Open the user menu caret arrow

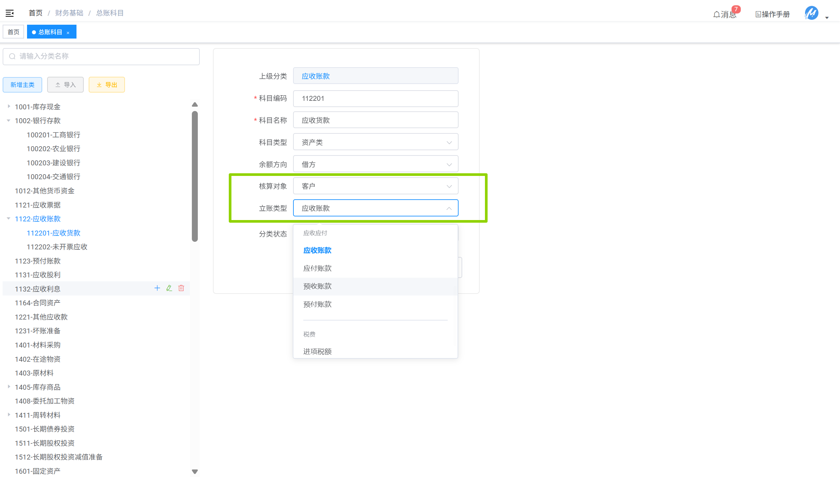tap(827, 18)
